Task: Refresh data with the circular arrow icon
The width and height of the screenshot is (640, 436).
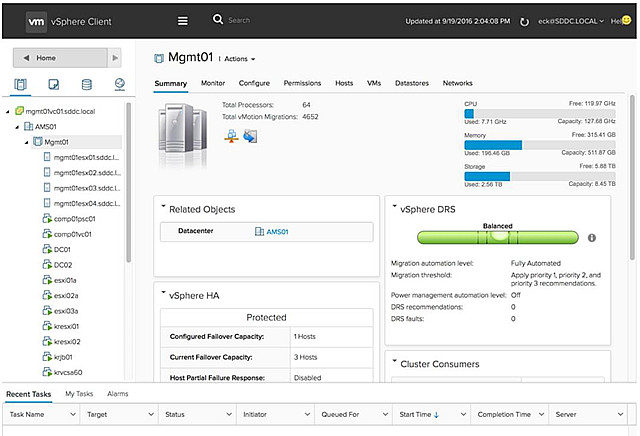Action: click(524, 22)
